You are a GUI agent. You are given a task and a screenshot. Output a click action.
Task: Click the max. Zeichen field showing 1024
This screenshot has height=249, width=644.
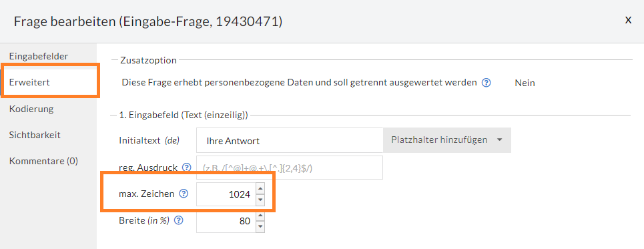click(226, 194)
